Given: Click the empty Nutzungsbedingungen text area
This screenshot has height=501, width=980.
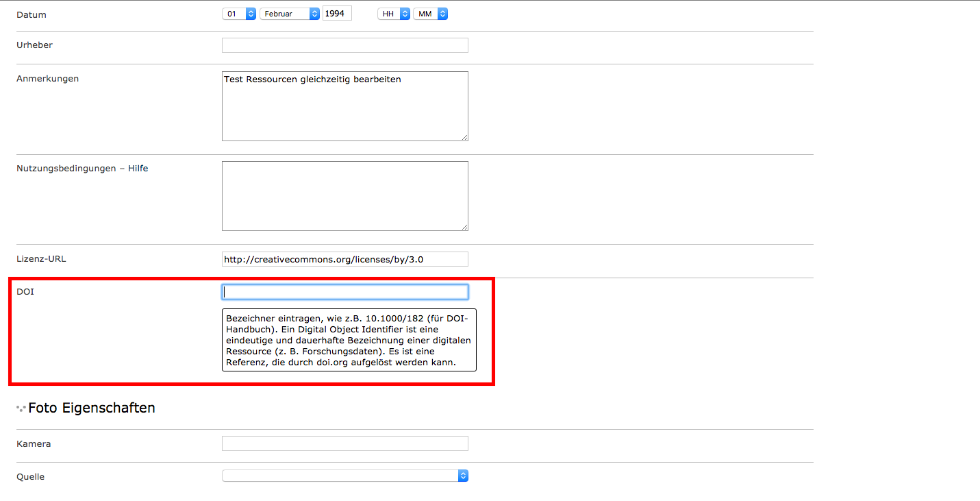Looking at the screenshot, I should click(344, 196).
